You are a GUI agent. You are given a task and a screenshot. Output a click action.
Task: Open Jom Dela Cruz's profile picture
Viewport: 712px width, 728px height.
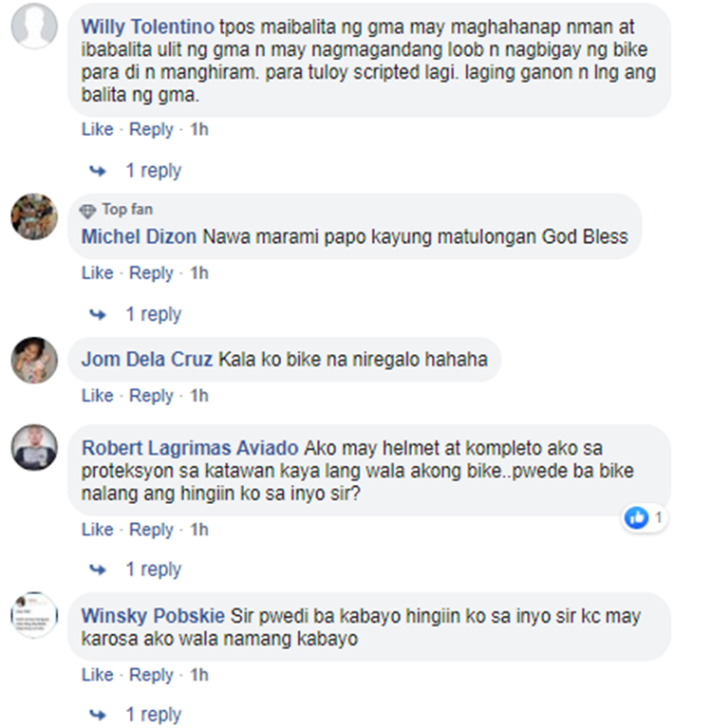click(x=34, y=361)
